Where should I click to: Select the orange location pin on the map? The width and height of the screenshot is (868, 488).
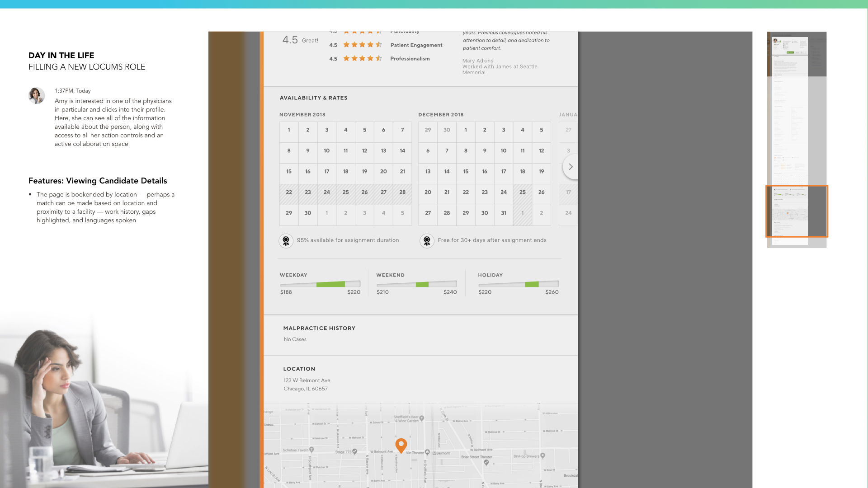coord(401,446)
